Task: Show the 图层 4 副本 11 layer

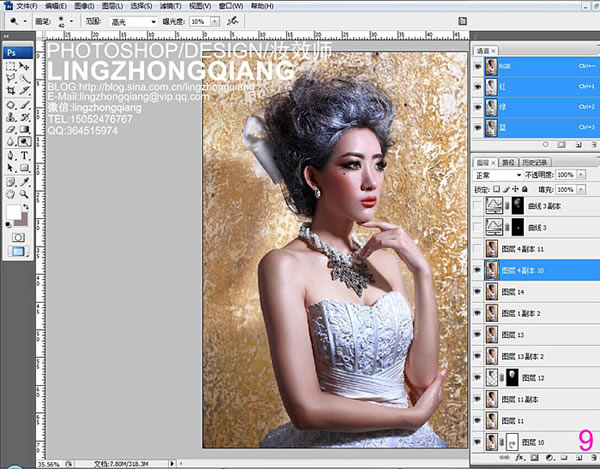Action: pyautogui.click(x=477, y=249)
